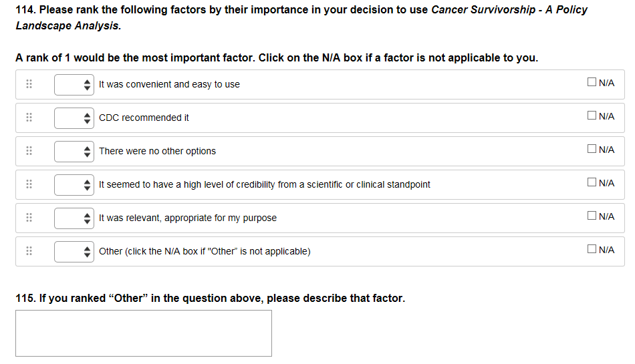Choose a rank for the credibility factor
The width and height of the screenshot is (635, 364).
[74, 184]
